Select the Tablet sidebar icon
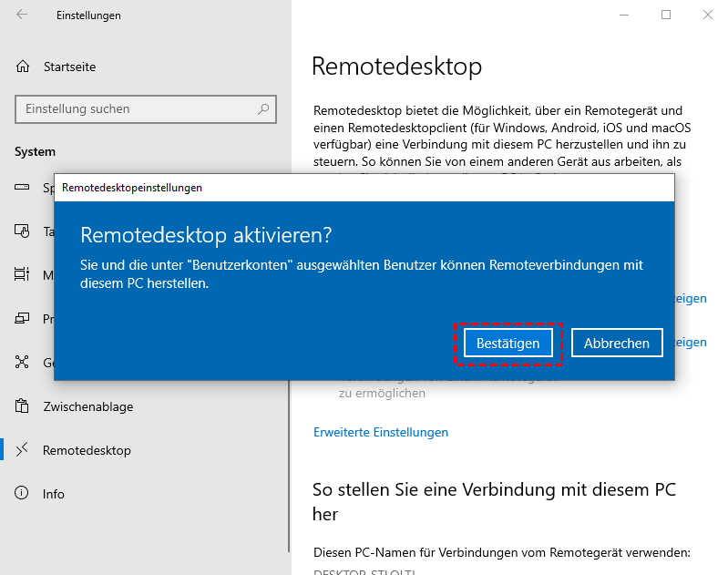The height and width of the screenshot is (575, 728). 23,231
